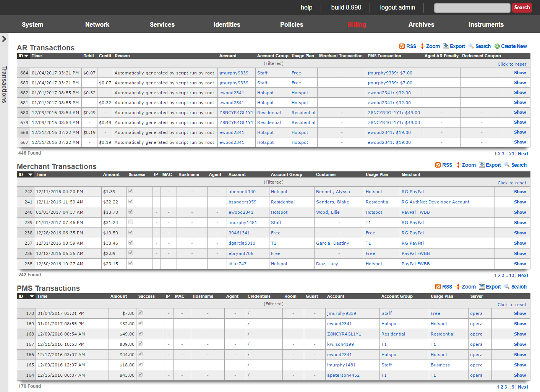Toggle Success checkbox for merchant transaction 239

point(131,222)
